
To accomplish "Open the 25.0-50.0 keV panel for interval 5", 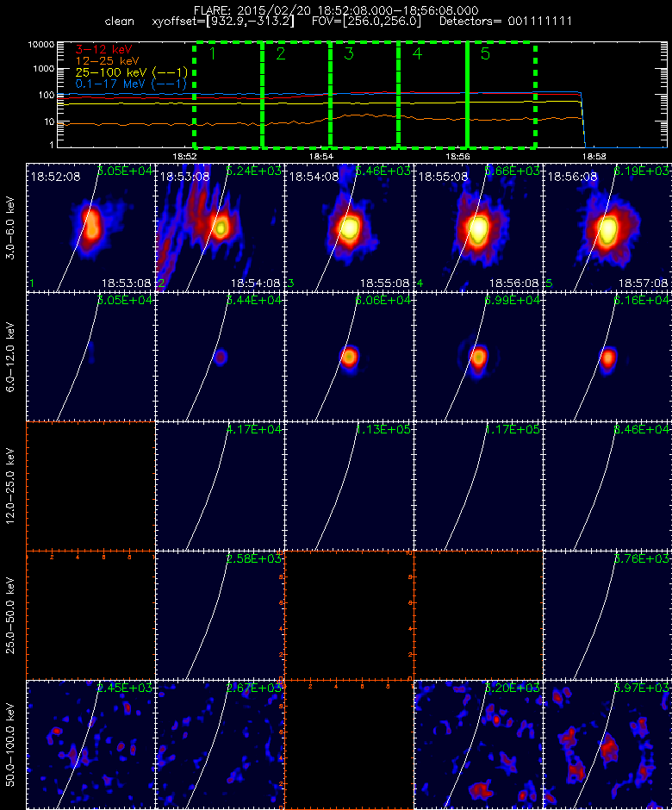I will point(607,615).
